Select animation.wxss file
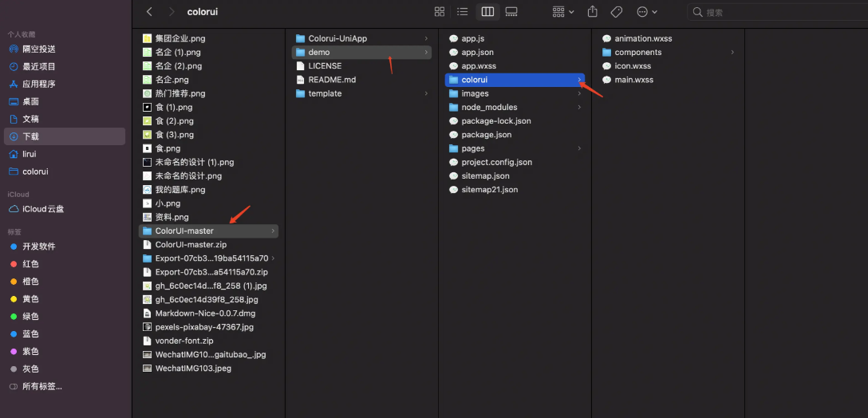The height and width of the screenshot is (418, 868). 669,39
